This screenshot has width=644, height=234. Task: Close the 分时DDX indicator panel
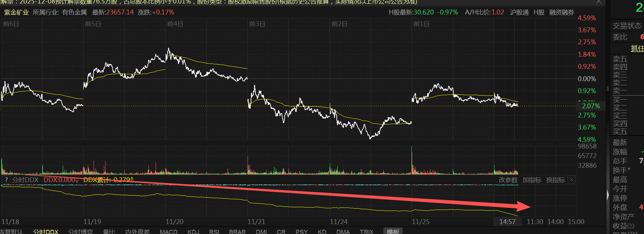[571, 180]
